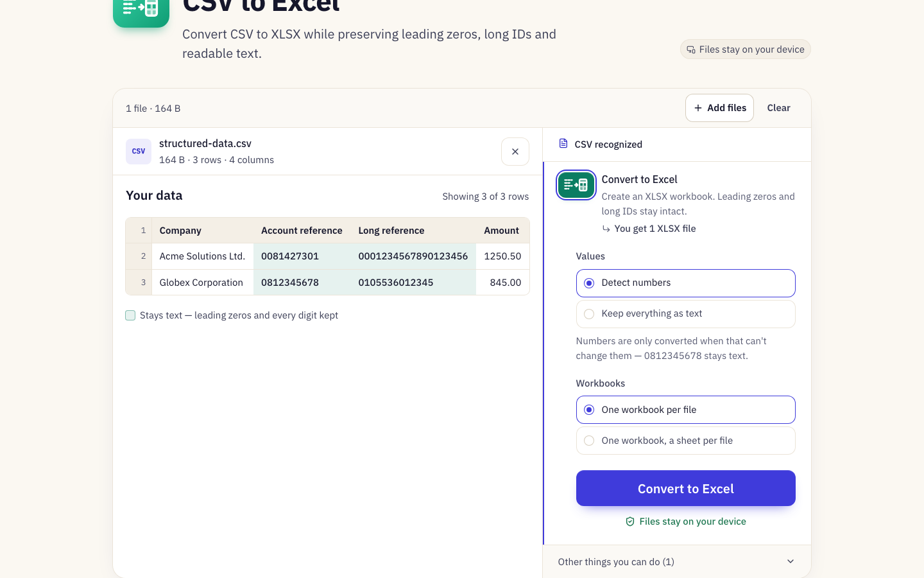Click the amount 1250.50 cell

pos(502,256)
